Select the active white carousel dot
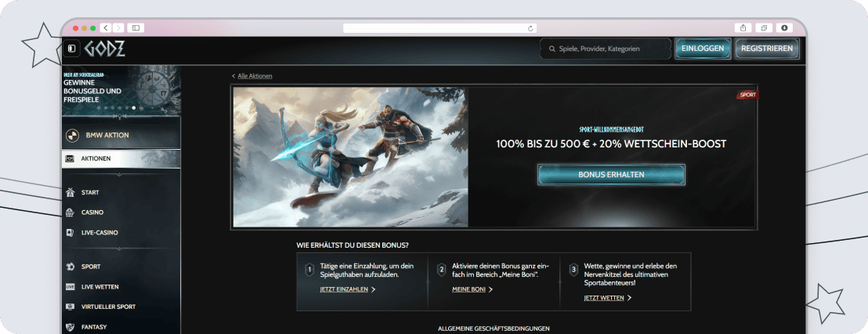868x334 pixels. tap(133, 108)
